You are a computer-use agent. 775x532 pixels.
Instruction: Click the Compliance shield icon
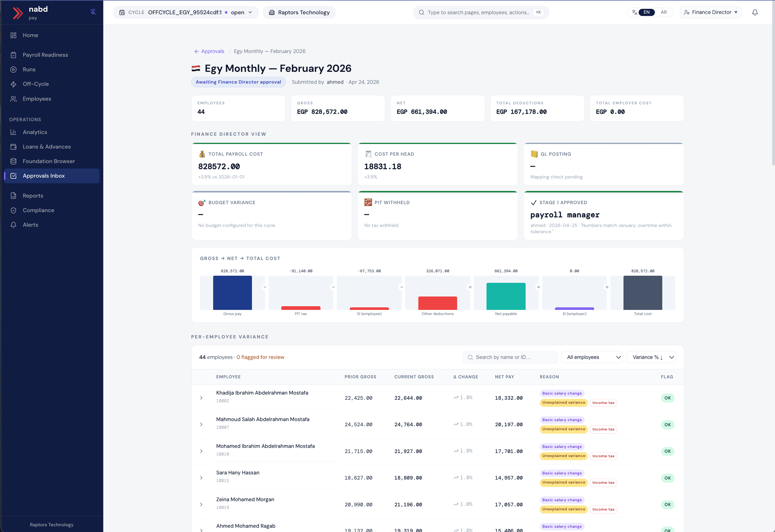click(x=13, y=210)
